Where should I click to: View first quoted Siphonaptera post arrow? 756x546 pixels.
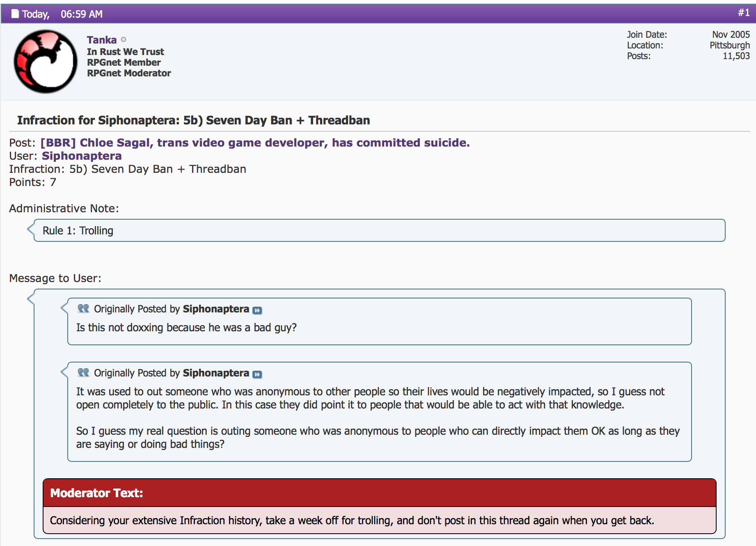pyautogui.click(x=257, y=310)
